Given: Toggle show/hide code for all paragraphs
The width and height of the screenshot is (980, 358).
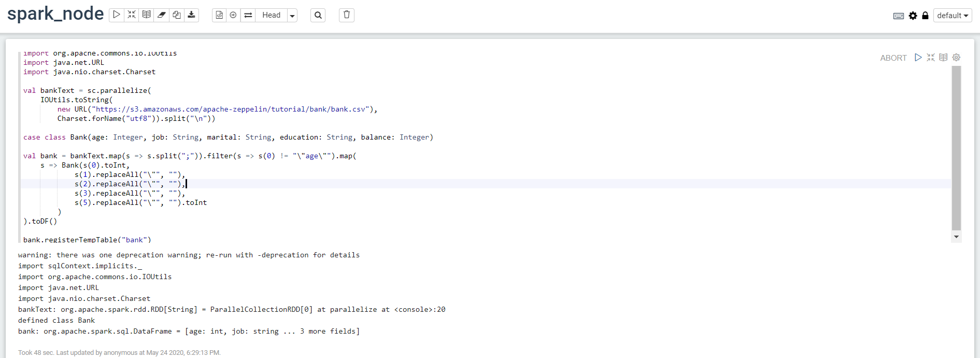Looking at the screenshot, I should (132, 15).
